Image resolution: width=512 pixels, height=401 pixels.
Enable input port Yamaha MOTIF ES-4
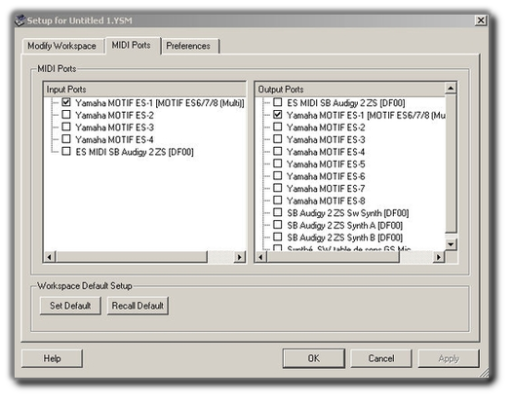pyautogui.click(x=66, y=139)
